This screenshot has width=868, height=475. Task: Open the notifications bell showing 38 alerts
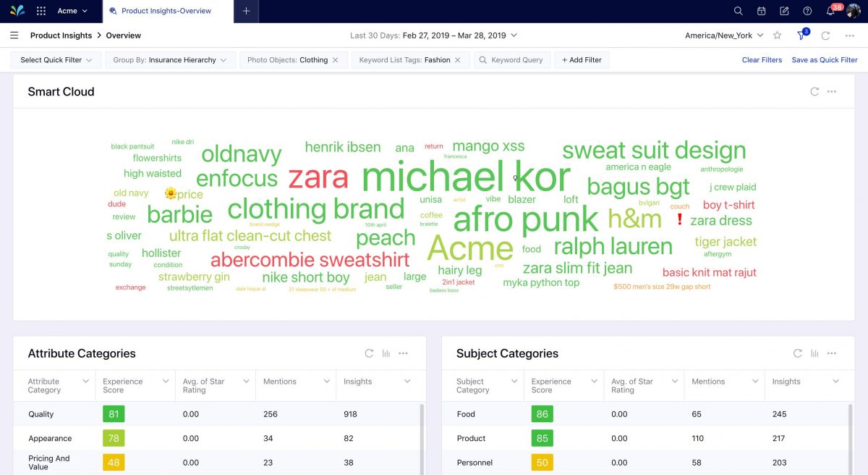[830, 11]
